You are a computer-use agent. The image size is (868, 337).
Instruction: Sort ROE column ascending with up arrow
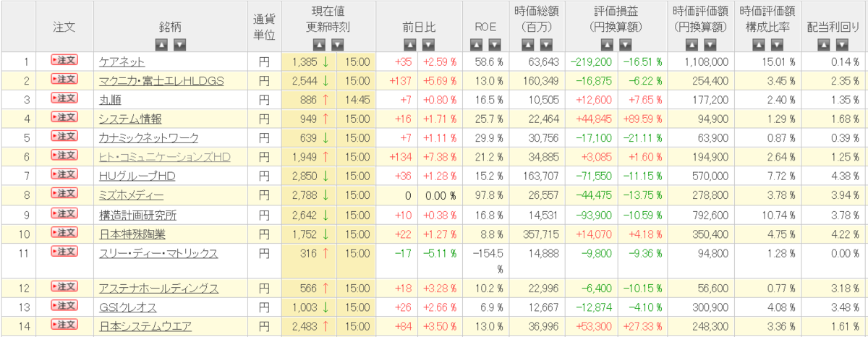coord(476,44)
